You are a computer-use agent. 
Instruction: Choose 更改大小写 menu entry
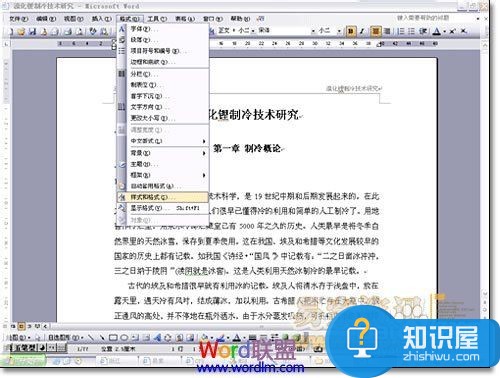163,118
